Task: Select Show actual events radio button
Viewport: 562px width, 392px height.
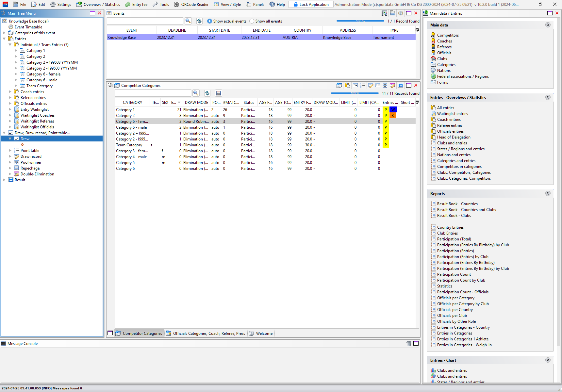Action: pyautogui.click(x=209, y=21)
